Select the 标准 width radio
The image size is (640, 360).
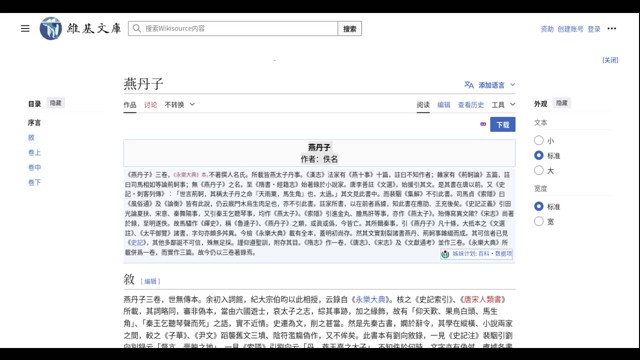click(539, 207)
